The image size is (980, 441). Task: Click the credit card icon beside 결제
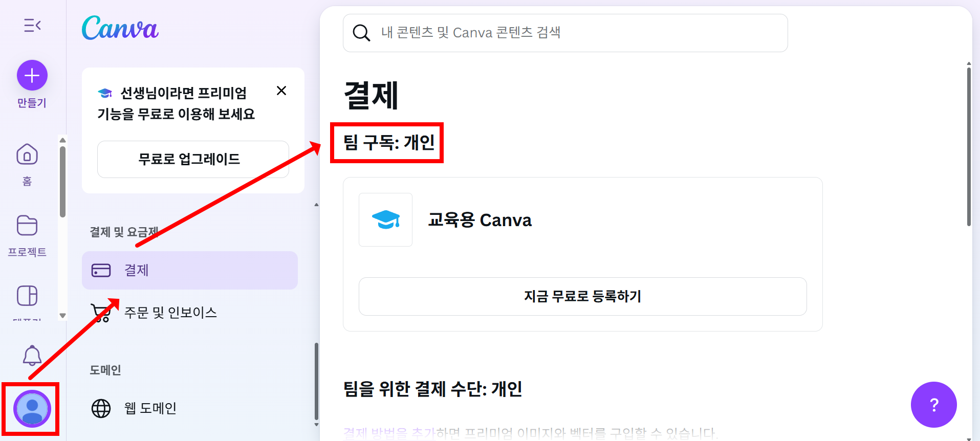click(101, 270)
